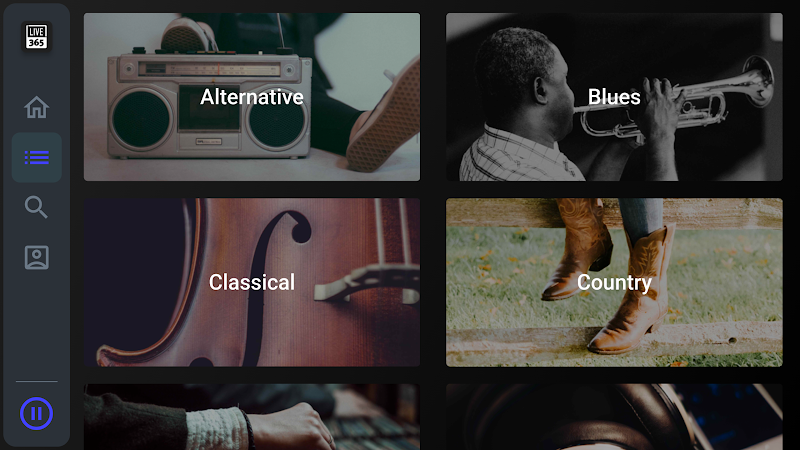Select the partially visible tile below Classical

[252, 417]
